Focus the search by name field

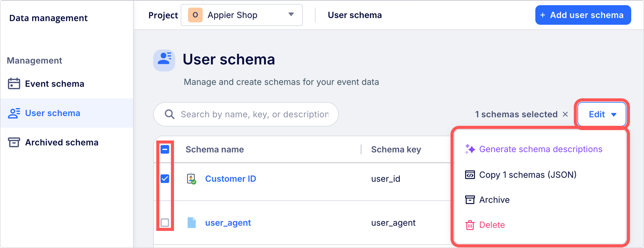(x=255, y=114)
